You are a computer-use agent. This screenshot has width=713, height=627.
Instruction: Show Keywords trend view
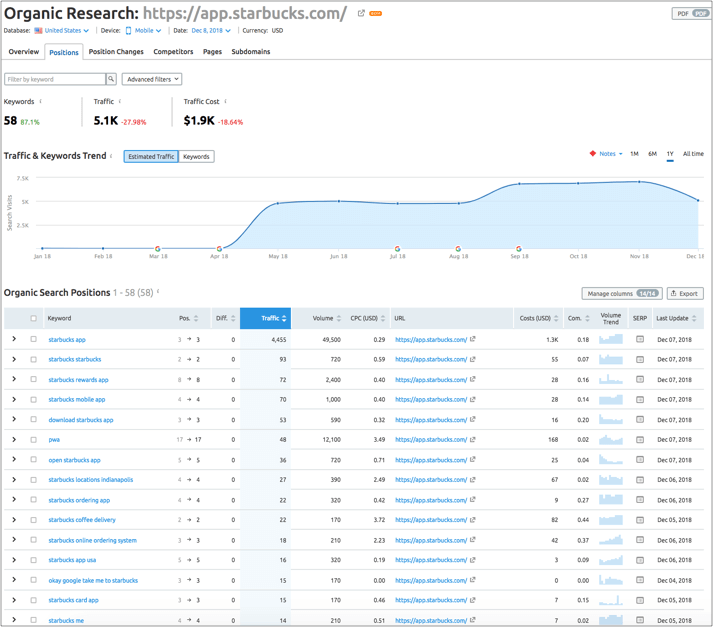click(x=196, y=156)
